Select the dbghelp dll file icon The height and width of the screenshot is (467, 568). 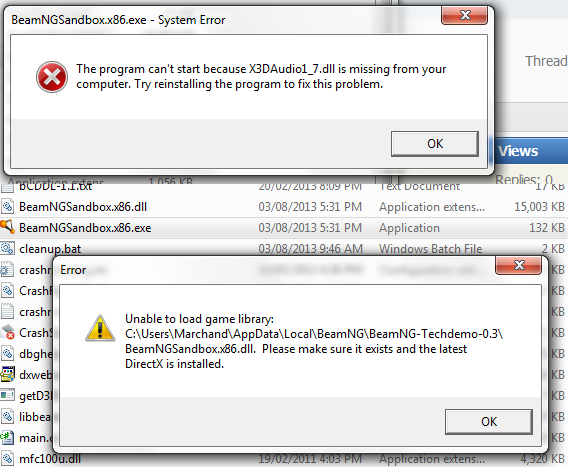tap(7, 353)
